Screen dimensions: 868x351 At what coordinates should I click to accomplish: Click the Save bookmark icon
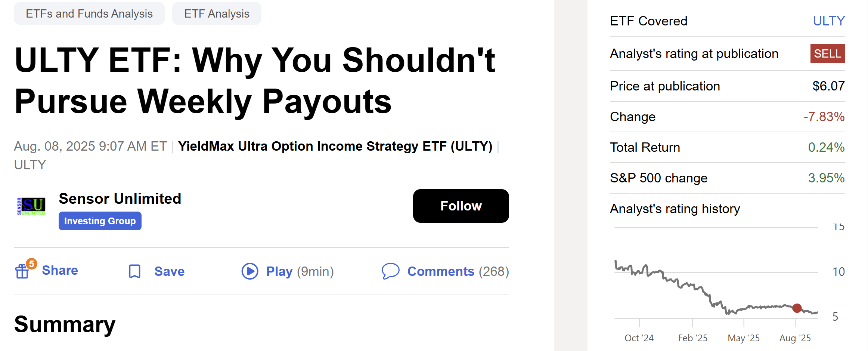pyautogui.click(x=134, y=271)
